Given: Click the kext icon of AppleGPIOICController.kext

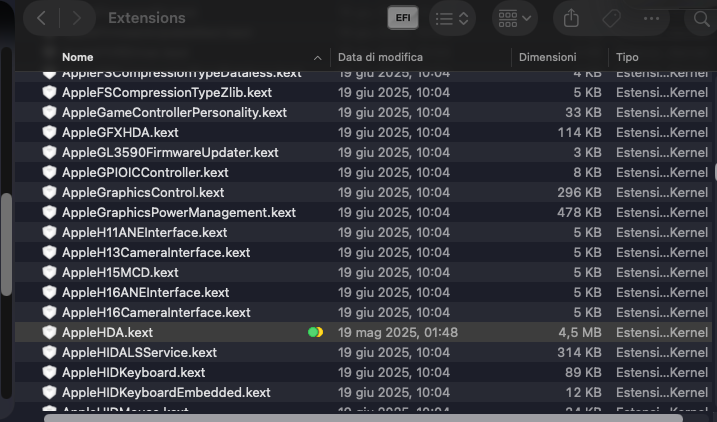Looking at the screenshot, I should coord(49,172).
